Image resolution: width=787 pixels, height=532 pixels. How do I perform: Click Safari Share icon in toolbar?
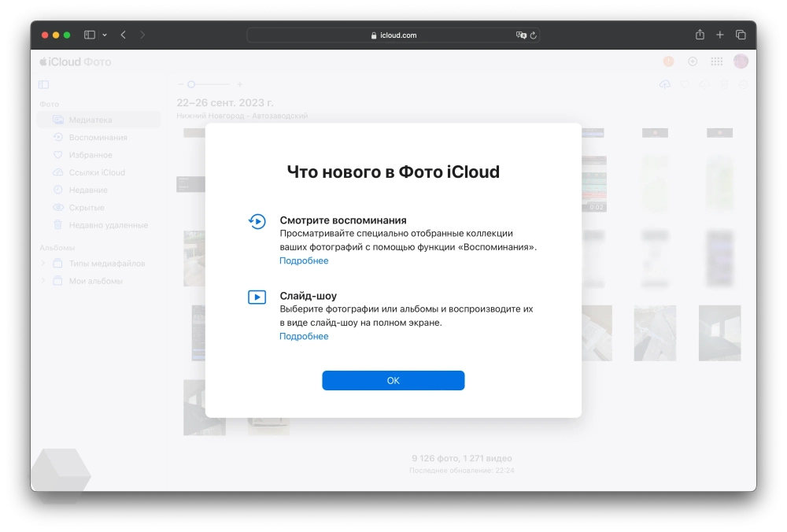(x=700, y=35)
